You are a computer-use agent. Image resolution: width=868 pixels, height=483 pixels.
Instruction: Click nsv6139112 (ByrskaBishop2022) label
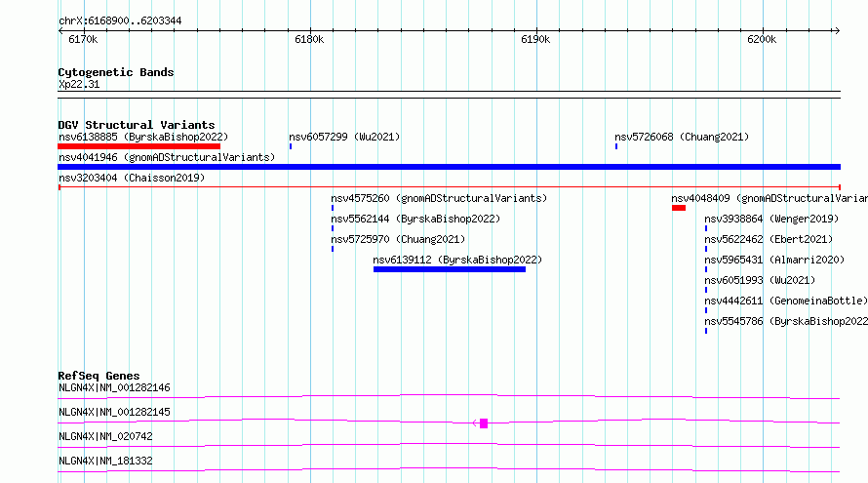tap(457, 260)
